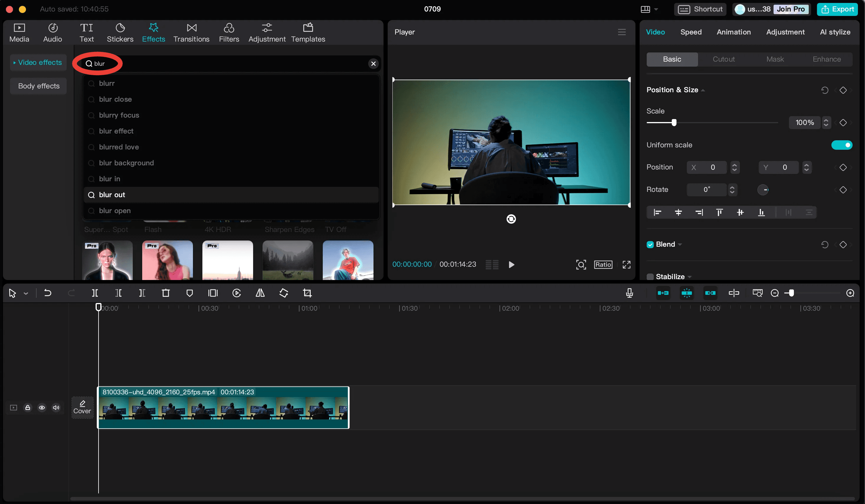865x504 pixels.
Task: Click the Reverse playback icon
Action: pos(237,293)
